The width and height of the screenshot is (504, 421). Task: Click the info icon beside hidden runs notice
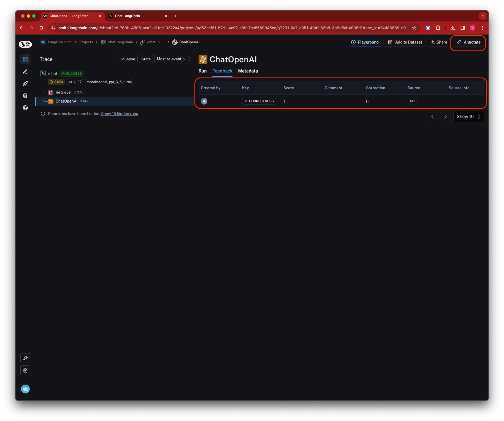click(43, 114)
